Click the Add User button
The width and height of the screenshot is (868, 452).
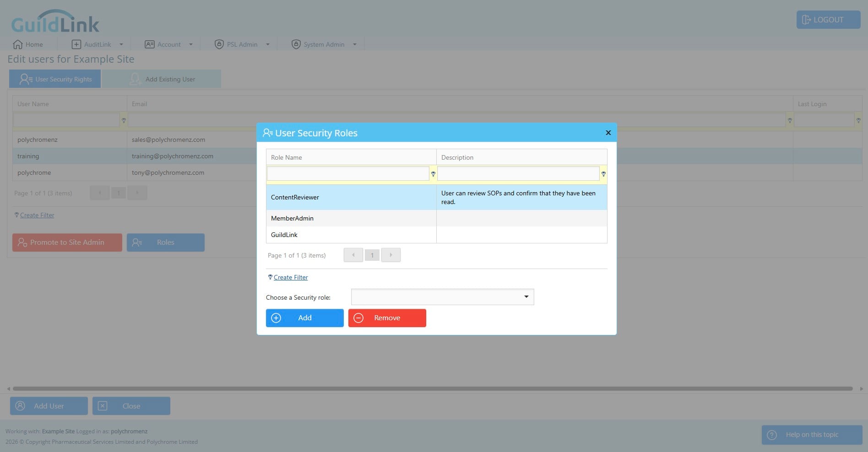pos(49,406)
